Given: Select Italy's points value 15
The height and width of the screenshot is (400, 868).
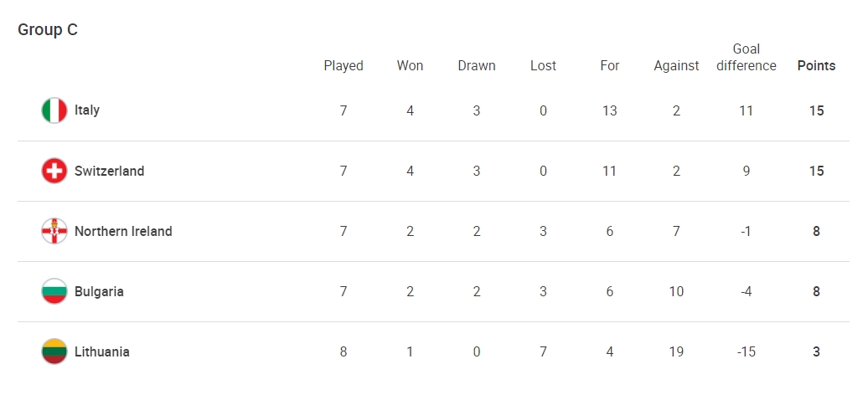Looking at the screenshot, I should (x=816, y=110).
